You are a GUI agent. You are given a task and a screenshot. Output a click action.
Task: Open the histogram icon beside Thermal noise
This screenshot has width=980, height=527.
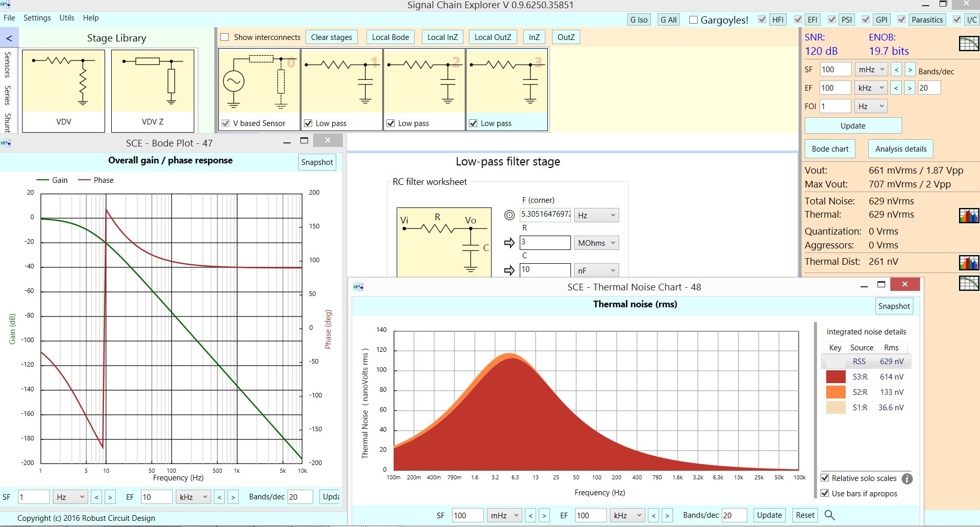point(969,216)
